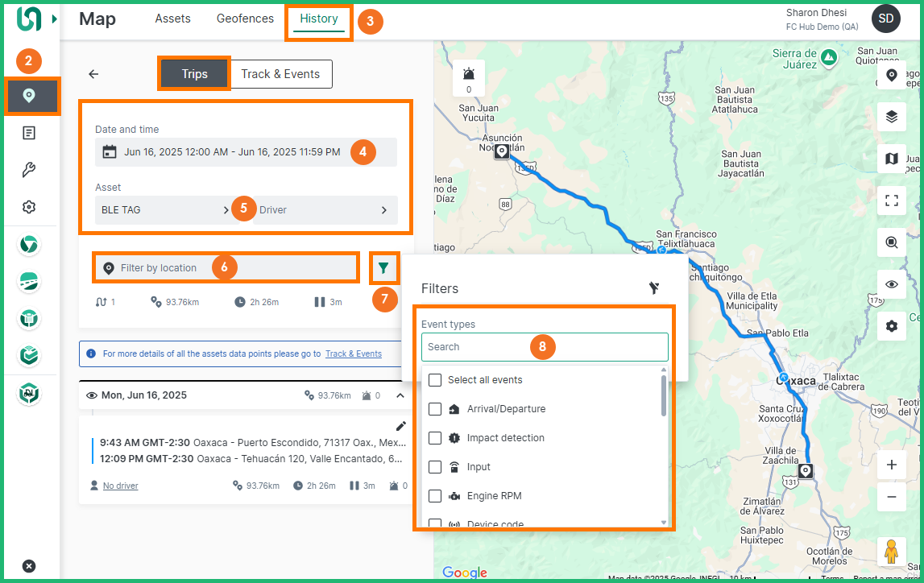Collapse the Mon, Jun 16, 2025 trip group
This screenshot has height=583, width=924.
(x=400, y=395)
